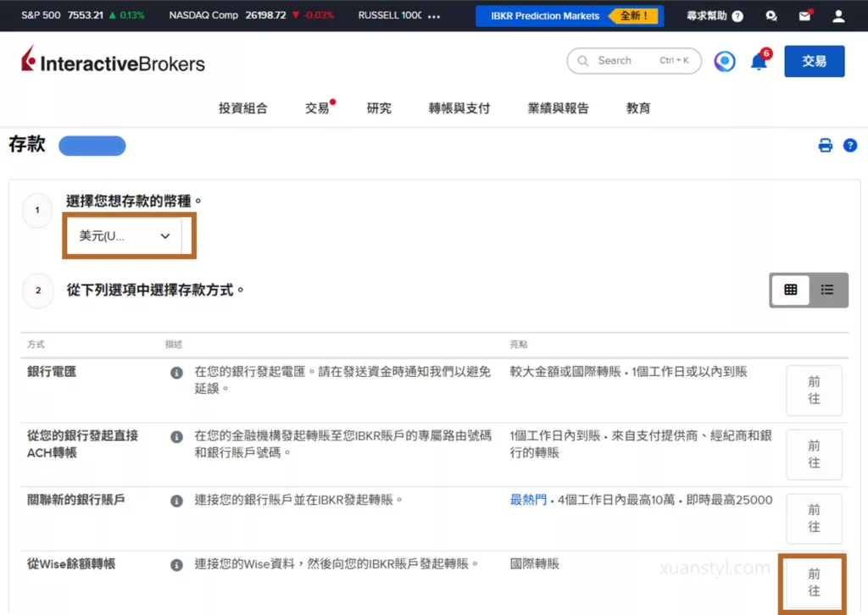868x615 pixels.
Task: Click the blue account tag beside 存款
Action: click(x=92, y=146)
